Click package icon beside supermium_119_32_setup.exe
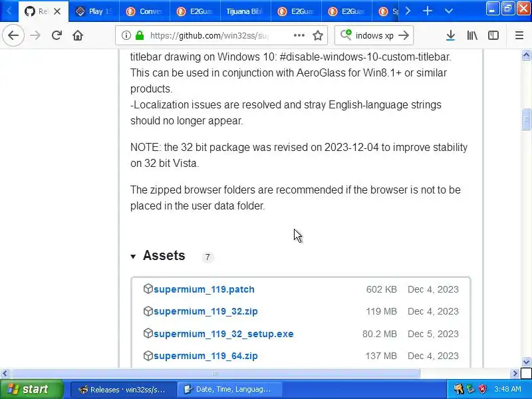 click(x=148, y=333)
